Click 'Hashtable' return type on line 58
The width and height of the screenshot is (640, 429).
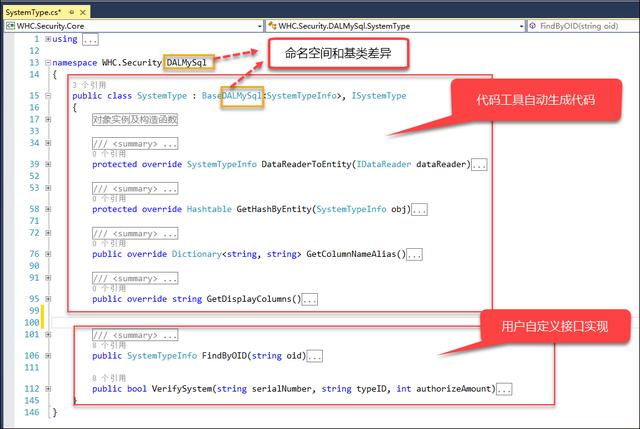(209, 209)
